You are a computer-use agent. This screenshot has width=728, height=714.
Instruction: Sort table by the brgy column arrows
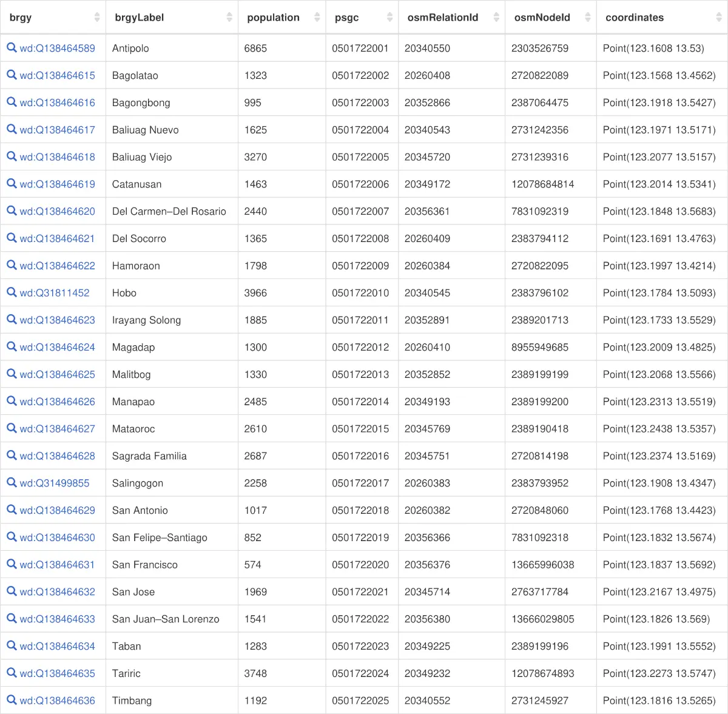tap(97, 18)
